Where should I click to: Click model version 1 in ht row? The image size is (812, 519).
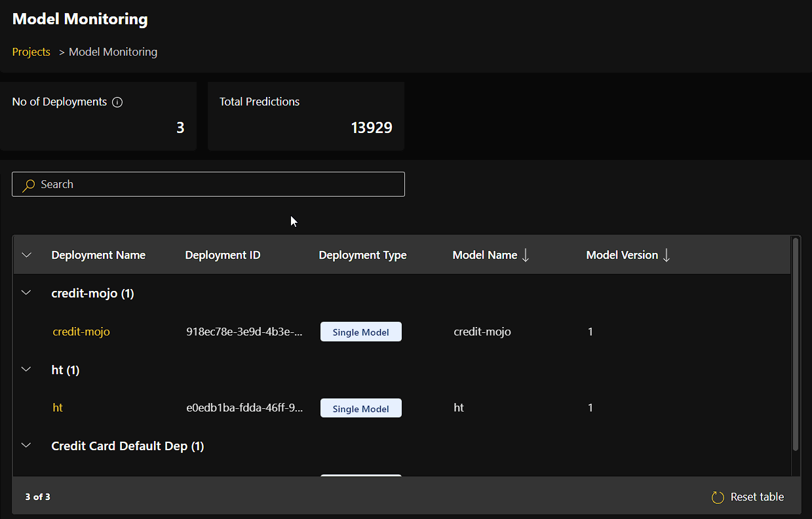pyautogui.click(x=590, y=408)
